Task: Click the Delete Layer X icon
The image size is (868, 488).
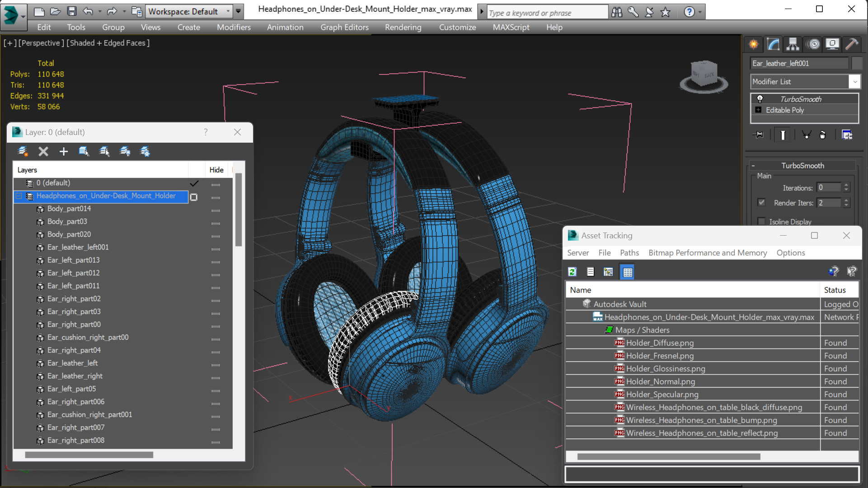Action: (43, 151)
